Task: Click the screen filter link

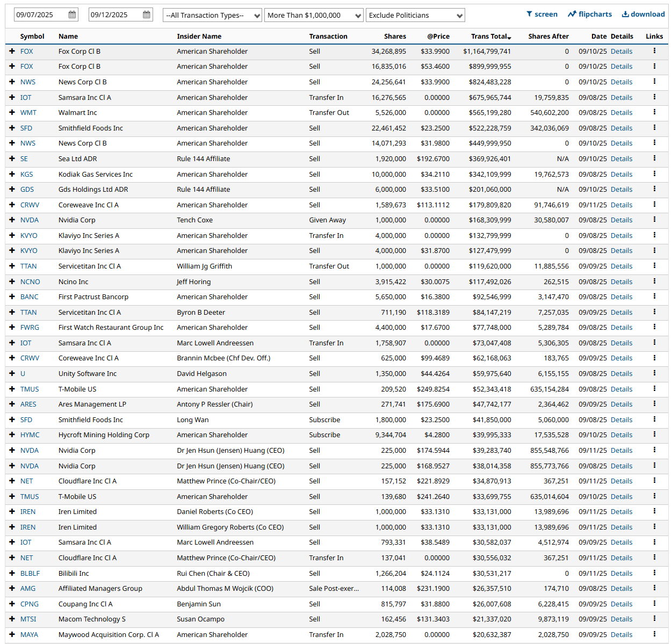Action: tap(542, 14)
